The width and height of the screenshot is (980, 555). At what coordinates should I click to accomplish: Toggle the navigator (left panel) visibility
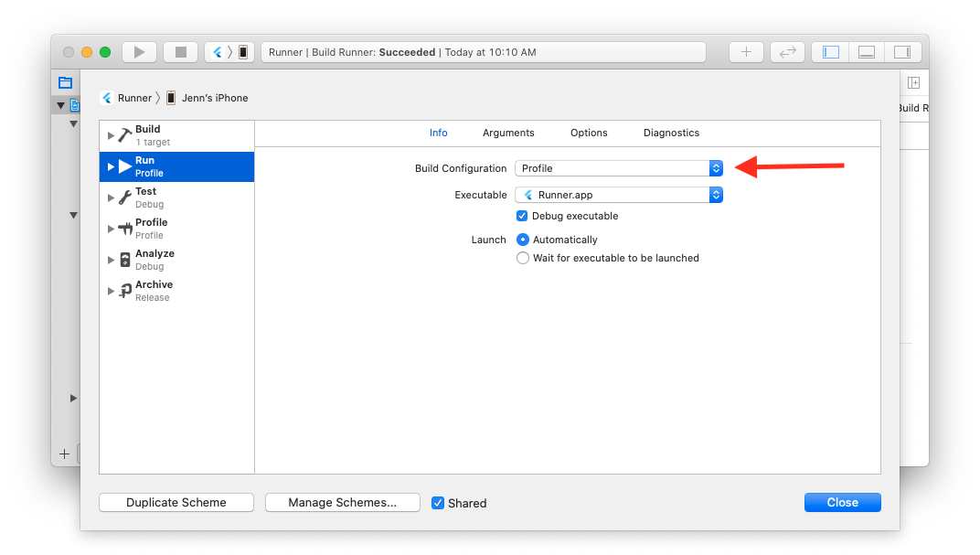(x=831, y=52)
